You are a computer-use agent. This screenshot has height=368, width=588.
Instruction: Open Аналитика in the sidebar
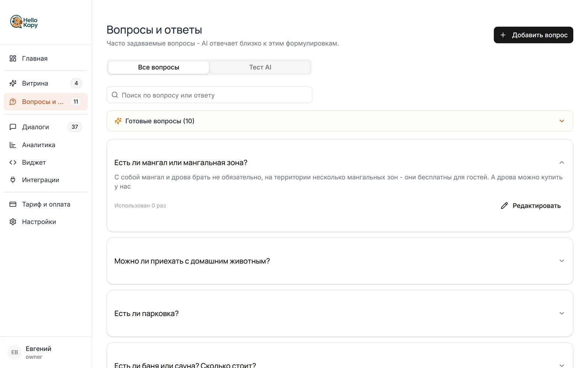click(x=46, y=145)
